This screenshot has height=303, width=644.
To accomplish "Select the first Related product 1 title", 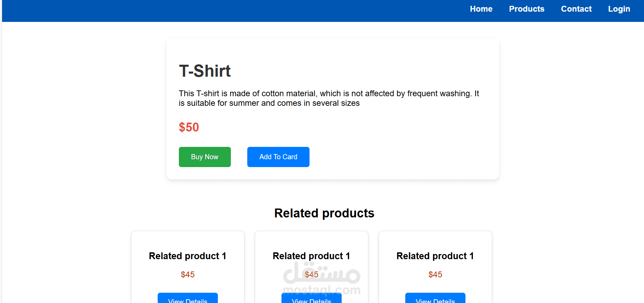I will pos(187,256).
